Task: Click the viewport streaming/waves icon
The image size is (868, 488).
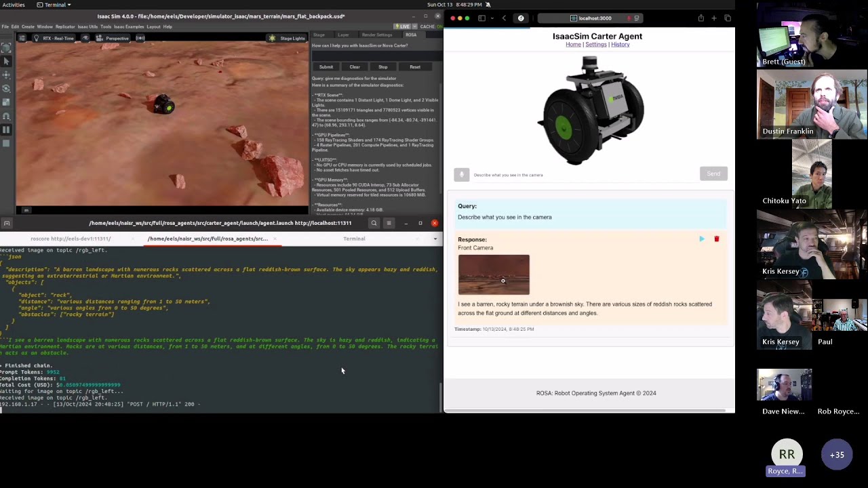Action: click(140, 38)
